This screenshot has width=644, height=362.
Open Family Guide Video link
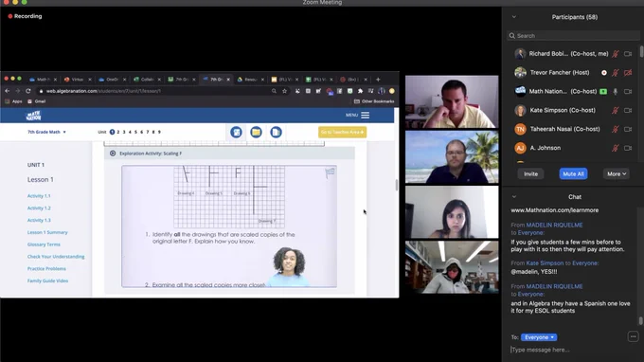pyautogui.click(x=47, y=281)
